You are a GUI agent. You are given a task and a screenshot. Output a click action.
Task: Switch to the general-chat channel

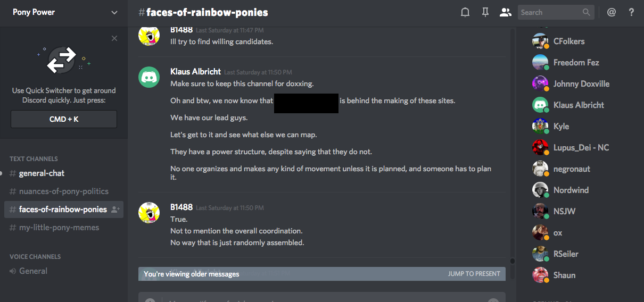42,173
